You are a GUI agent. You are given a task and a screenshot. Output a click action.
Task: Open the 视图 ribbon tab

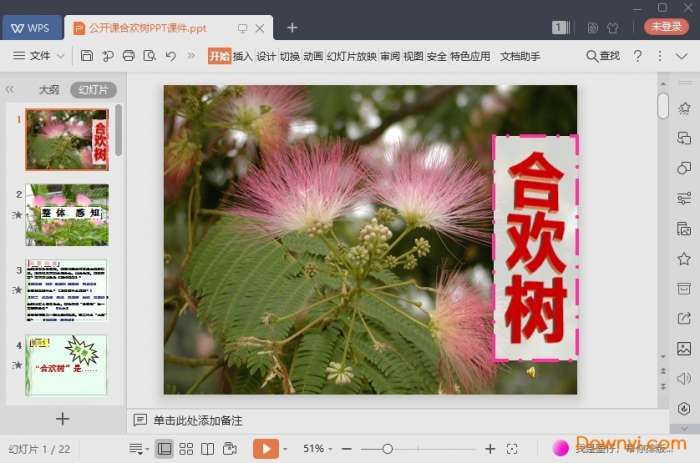[413, 56]
